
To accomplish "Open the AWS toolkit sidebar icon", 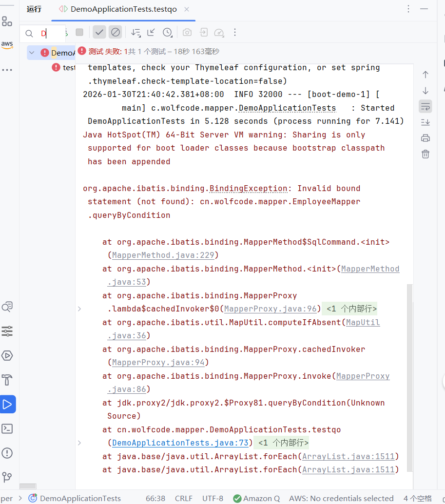I will [x=7, y=45].
